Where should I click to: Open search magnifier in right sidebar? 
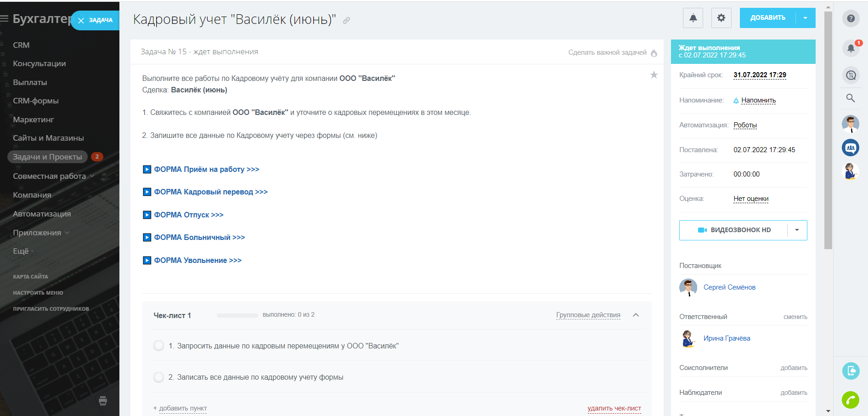coord(851,98)
